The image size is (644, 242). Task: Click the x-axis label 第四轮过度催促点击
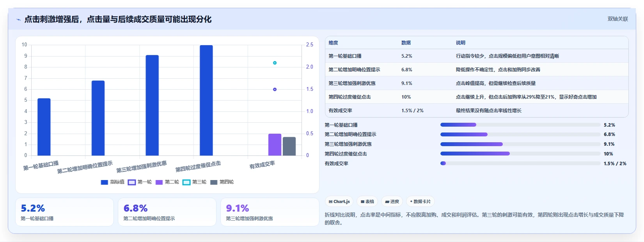tap(198, 166)
